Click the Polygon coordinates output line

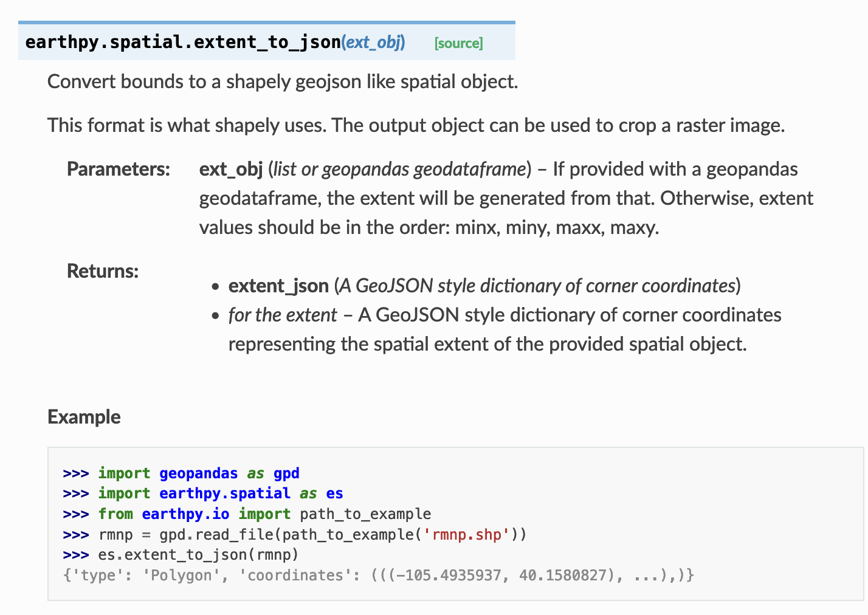click(x=378, y=575)
